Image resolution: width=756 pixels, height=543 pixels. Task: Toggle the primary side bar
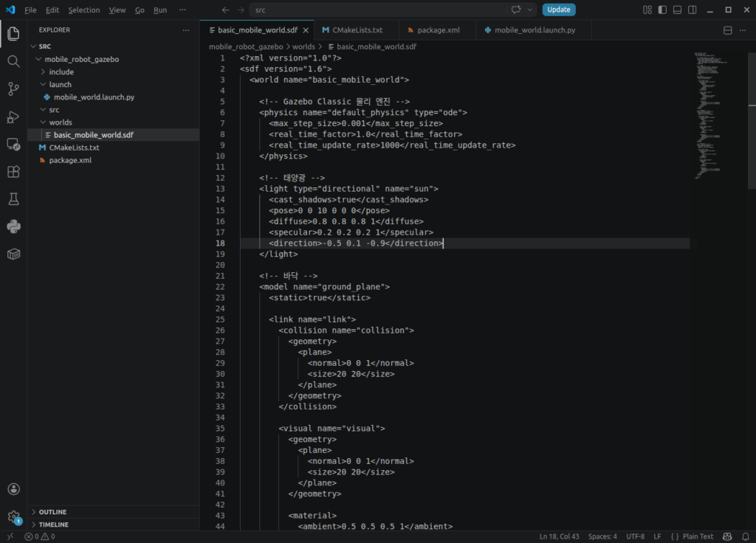pos(662,10)
